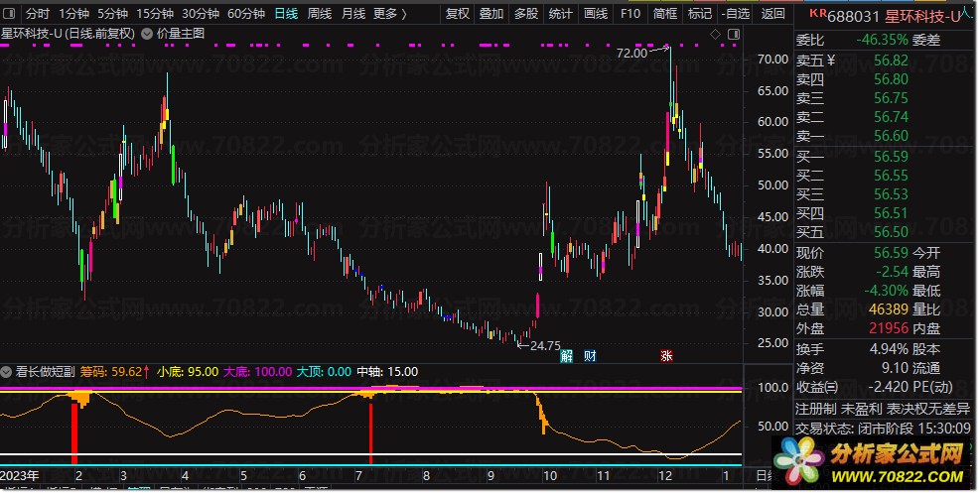Switch to the 周线 weekly tab
980x493 pixels.
[320, 13]
